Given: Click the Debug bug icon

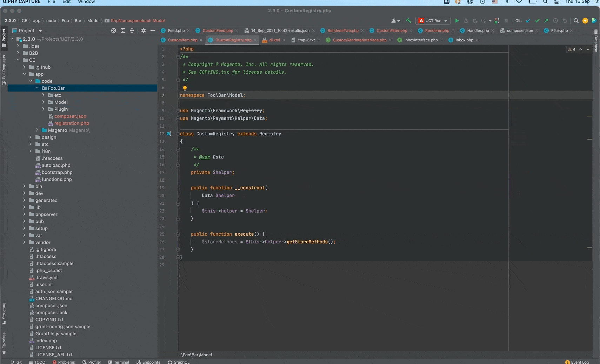Looking at the screenshot, I should coord(466,21).
